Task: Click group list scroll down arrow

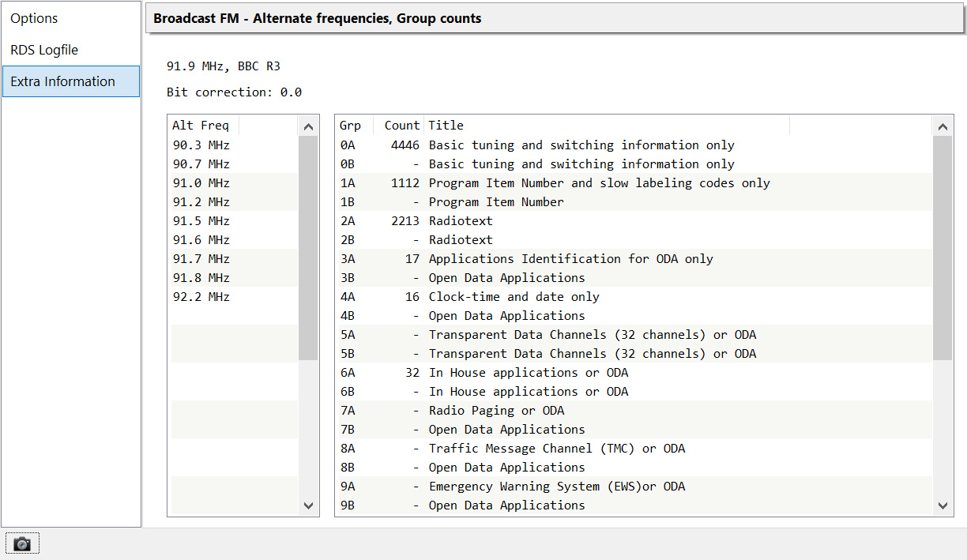Action: 943,506
